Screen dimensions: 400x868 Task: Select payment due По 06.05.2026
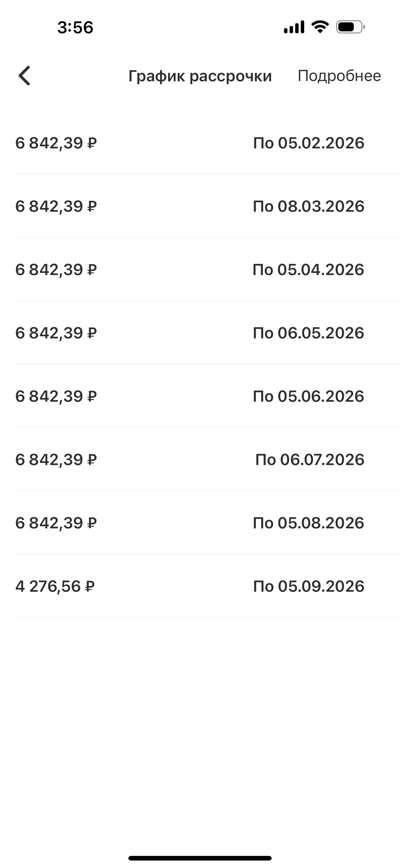coord(309,333)
